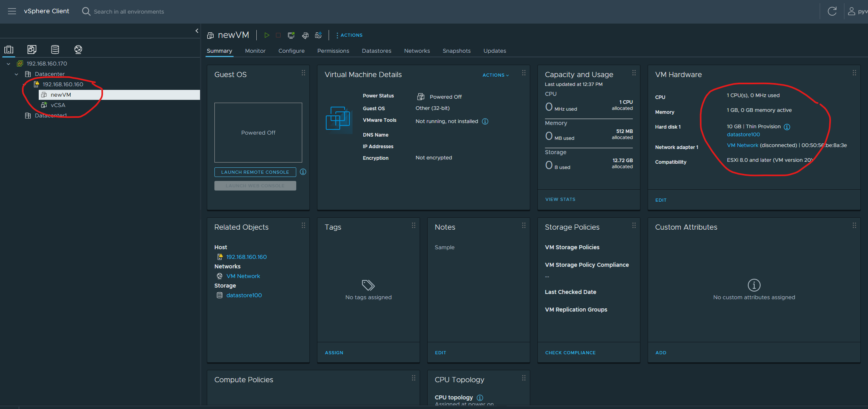The image size is (868, 409).
Task: Collapse the Datacenter tree node
Action: (x=16, y=74)
